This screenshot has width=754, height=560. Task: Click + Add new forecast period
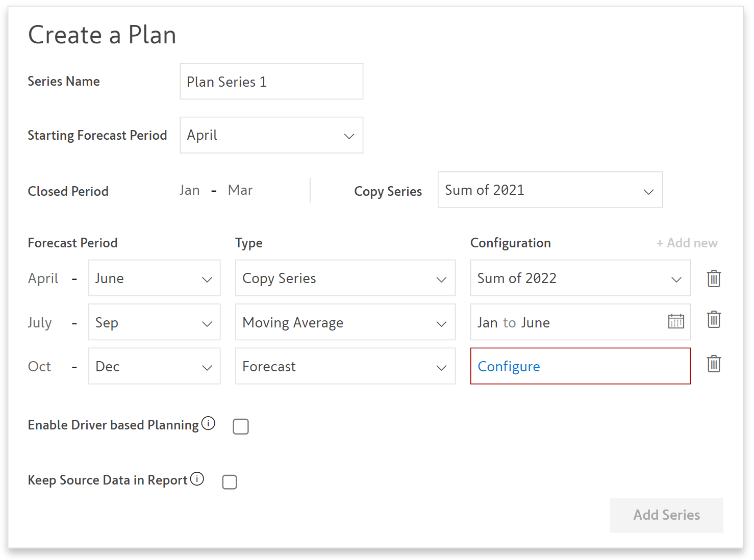tap(687, 243)
